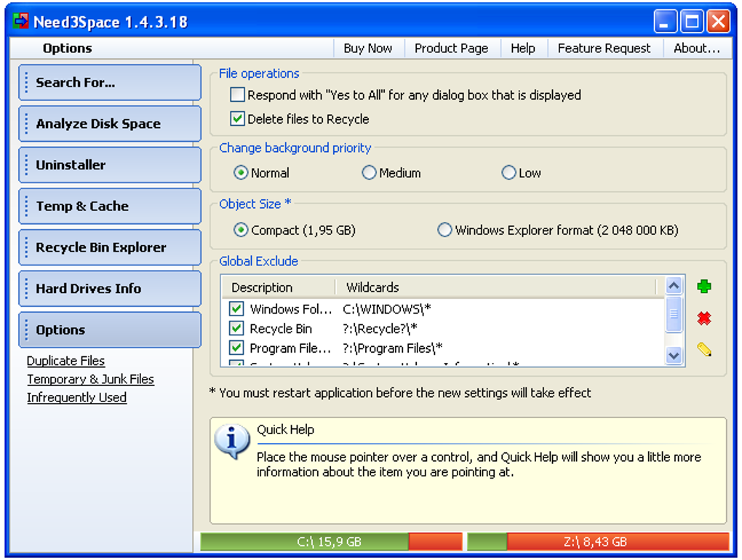
Task: Open Recycle Bin Explorer panel
Action: click(110, 247)
